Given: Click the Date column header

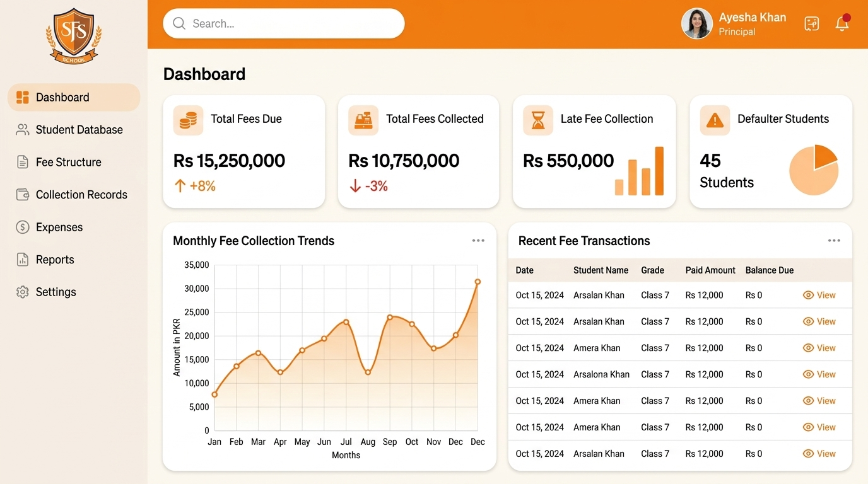Looking at the screenshot, I should (x=524, y=270).
